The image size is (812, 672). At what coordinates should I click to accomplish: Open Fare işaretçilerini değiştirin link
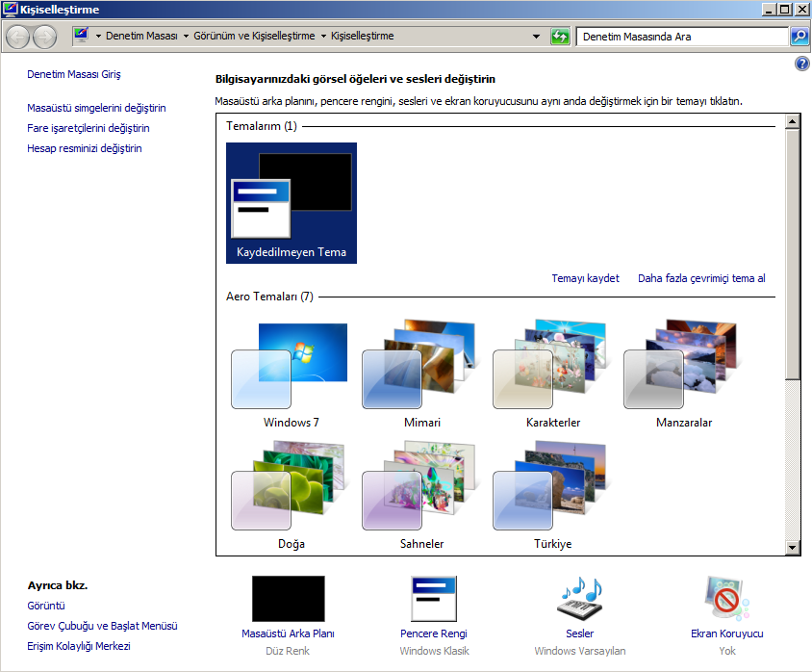(x=89, y=128)
